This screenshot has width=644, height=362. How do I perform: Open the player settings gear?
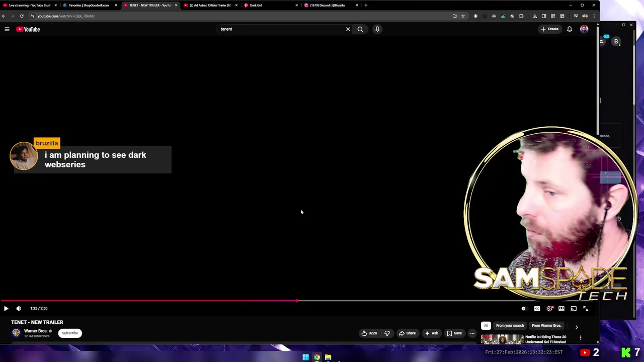point(549,309)
